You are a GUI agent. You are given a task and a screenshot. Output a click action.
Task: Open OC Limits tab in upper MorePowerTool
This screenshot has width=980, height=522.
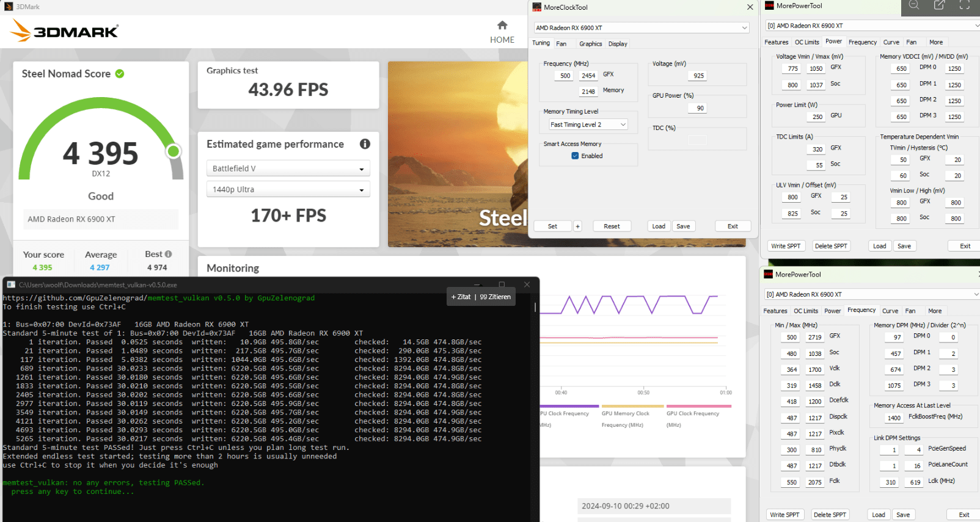(x=806, y=42)
